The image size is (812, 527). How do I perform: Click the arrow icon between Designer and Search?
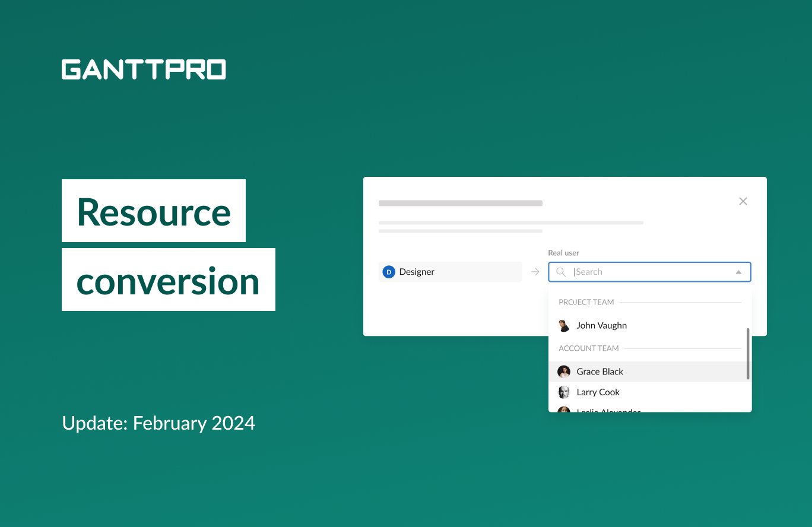[535, 271]
